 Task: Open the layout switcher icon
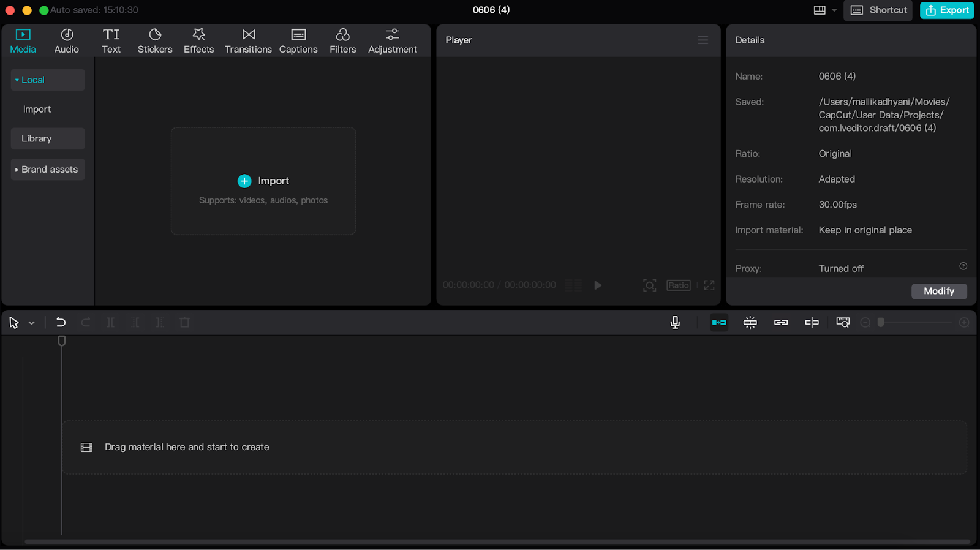[x=820, y=10]
